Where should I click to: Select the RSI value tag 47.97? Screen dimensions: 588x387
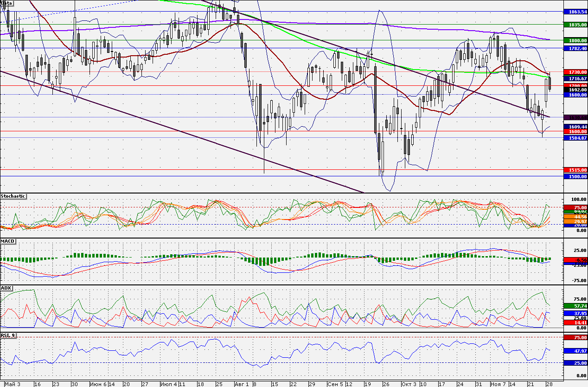[x=575, y=352]
